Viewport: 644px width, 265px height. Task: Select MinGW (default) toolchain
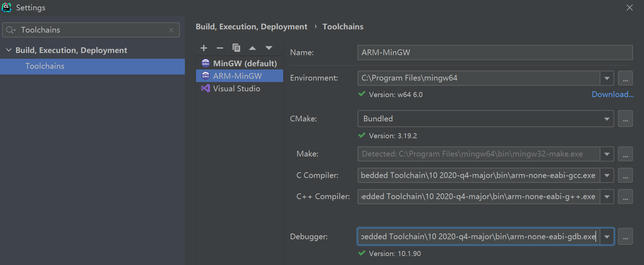[x=245, y=63]
